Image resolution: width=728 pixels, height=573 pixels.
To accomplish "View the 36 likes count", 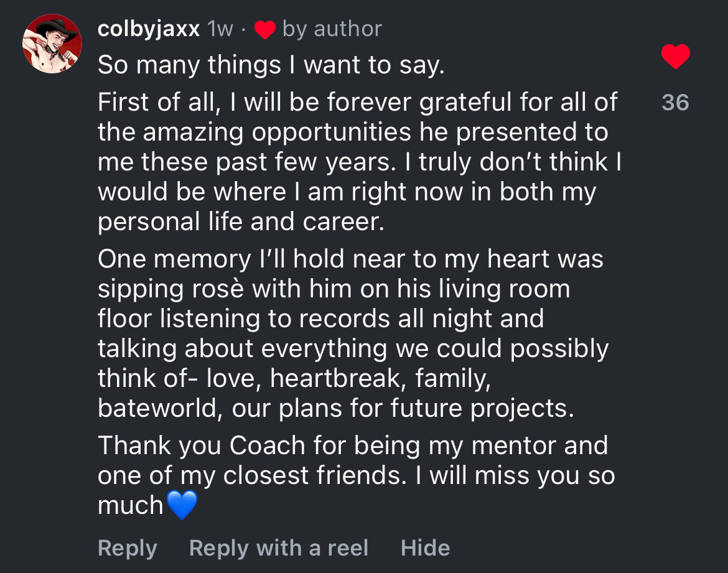I will [676, 102].
